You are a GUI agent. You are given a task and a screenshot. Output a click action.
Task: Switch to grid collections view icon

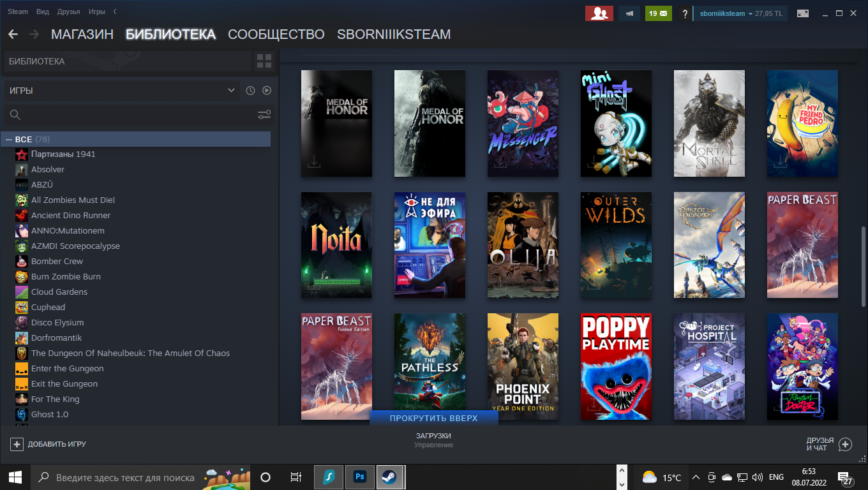264,61
